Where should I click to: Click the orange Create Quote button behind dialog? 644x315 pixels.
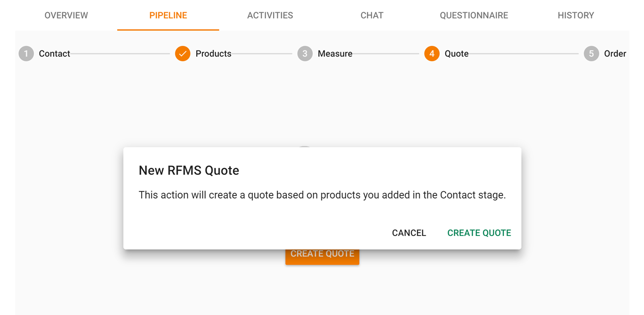pos(322,257)
